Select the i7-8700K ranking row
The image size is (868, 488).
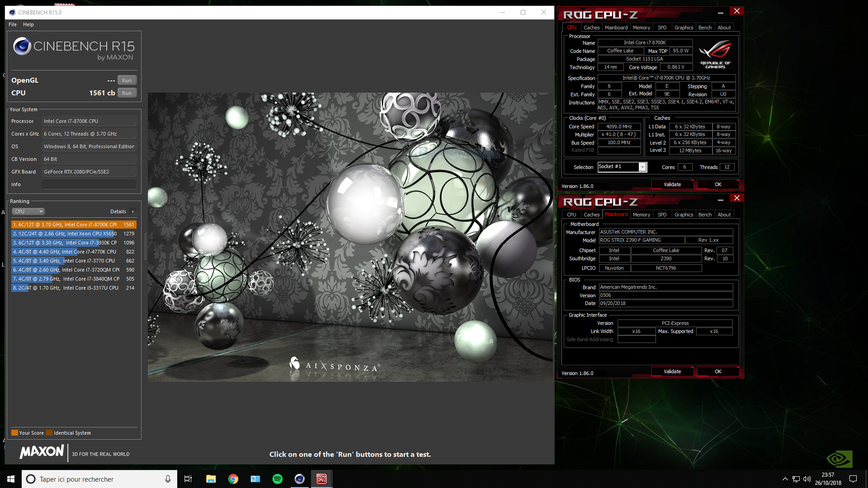tap(74, 225)
